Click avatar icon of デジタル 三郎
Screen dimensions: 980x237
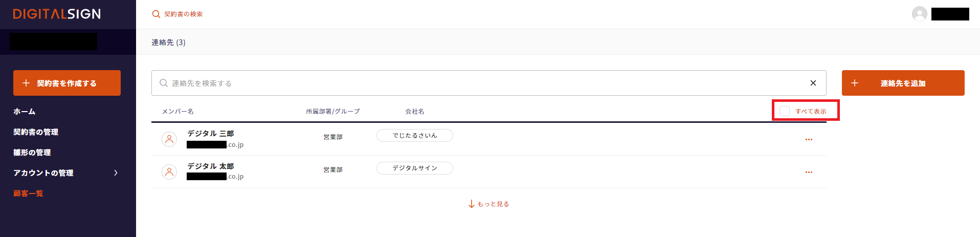point(169,139)
